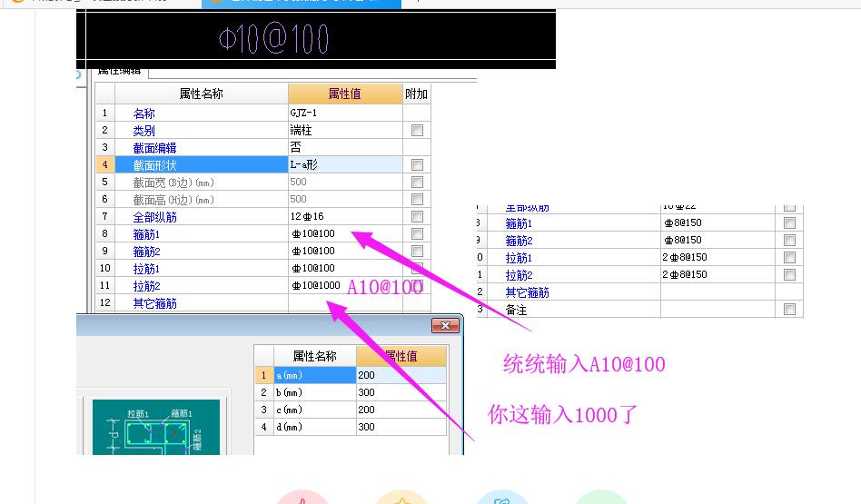Edit the 拉筋2 value 2⌀8@150
This screenshot has height=504, width=861.
pyautogui.click(x=717, y=274)
